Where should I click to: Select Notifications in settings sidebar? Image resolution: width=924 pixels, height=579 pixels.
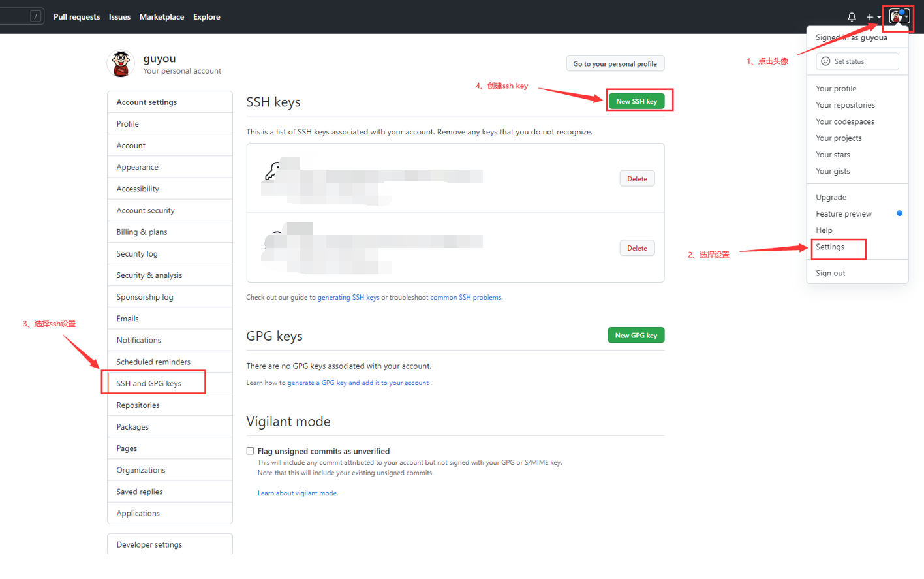tap(170, 339)
